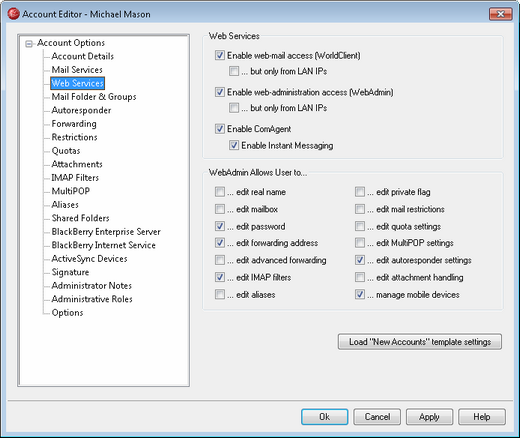
Task: Uncheck the edit password permission
Action: point(220,226)
